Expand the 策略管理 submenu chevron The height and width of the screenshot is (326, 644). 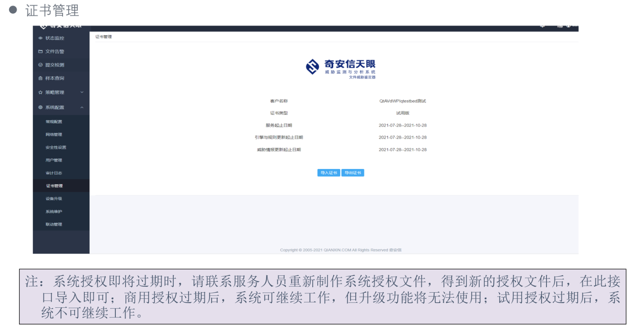coord(82,92)
